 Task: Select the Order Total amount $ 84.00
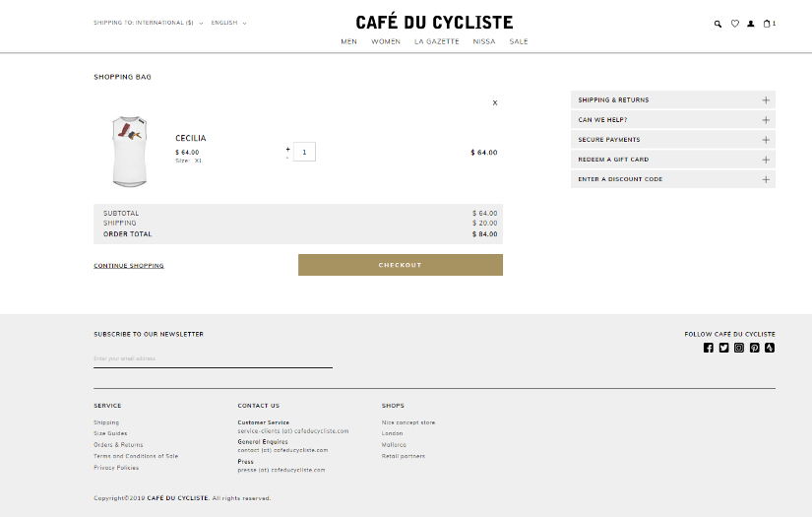point(484,234)
